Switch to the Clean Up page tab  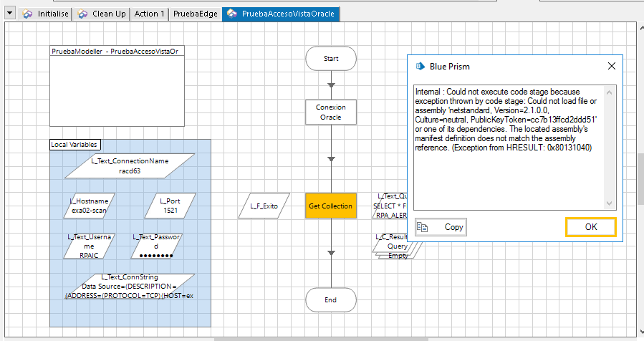tap(102, 14)
